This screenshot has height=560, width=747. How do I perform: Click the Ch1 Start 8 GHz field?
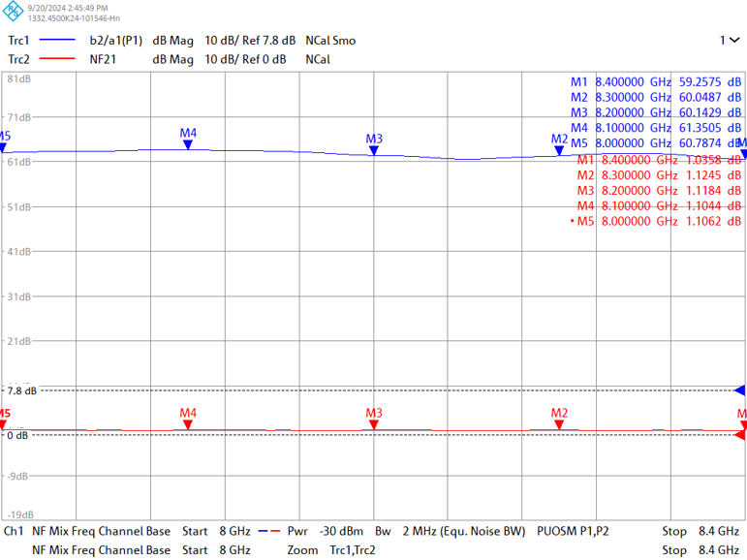216,531
